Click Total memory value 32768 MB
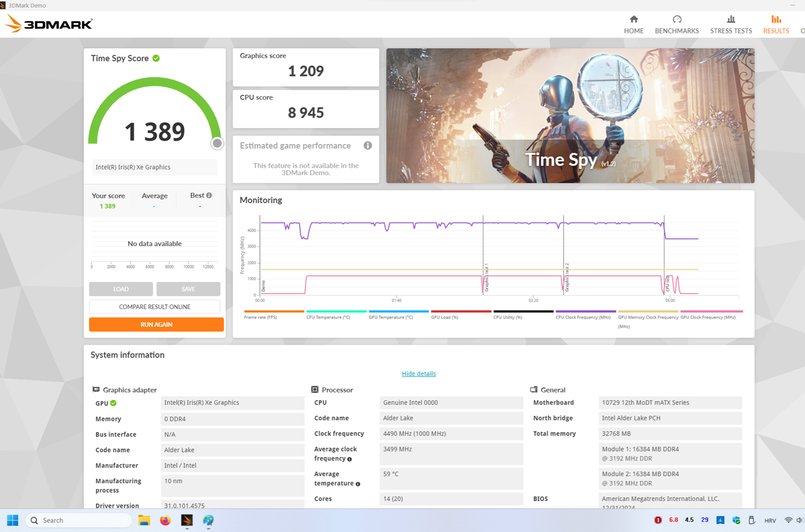The height and width of the screenshot is (532, 805). click(x=670, y=433)
